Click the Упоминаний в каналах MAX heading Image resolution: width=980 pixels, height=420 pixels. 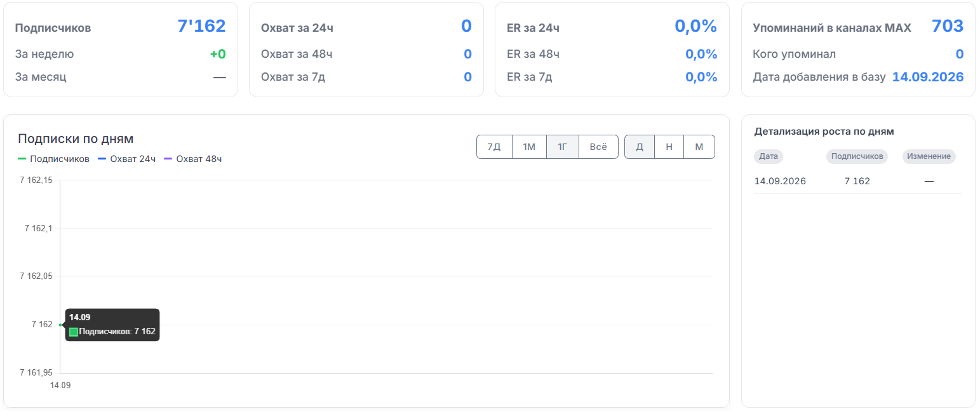832,28
